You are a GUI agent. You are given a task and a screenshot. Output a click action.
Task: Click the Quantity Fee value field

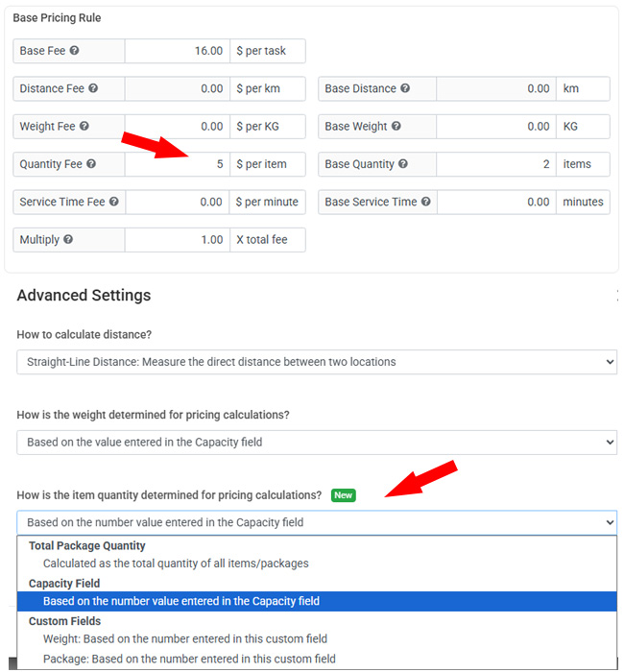click(x=177, y=164)
